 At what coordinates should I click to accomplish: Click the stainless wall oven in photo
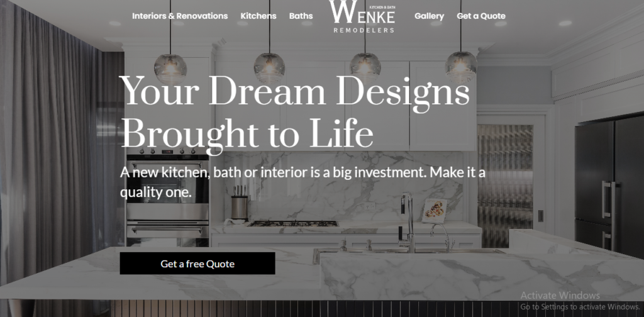tap(167, 198)
